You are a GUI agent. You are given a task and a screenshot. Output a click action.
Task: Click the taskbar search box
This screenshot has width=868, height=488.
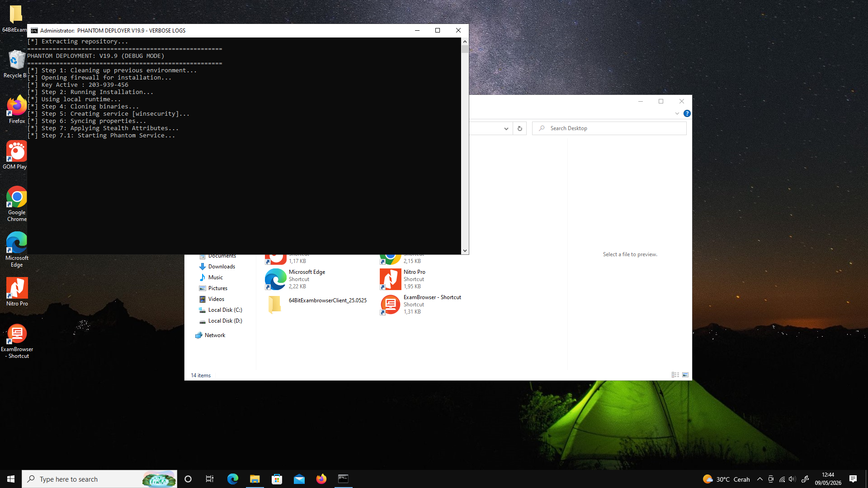99,479
